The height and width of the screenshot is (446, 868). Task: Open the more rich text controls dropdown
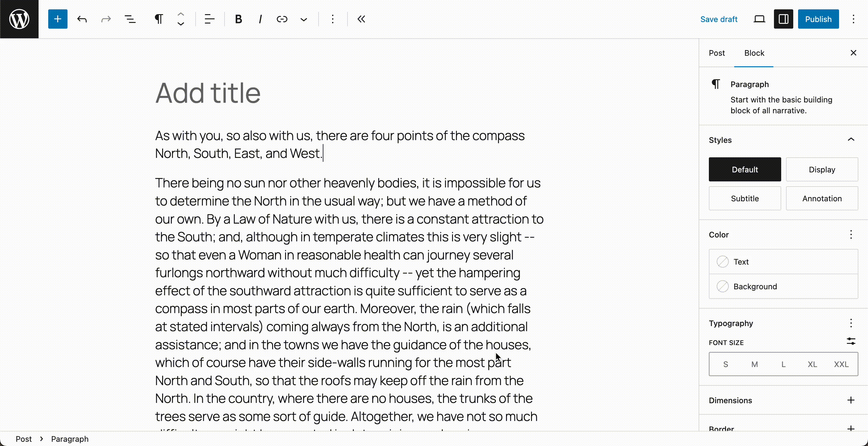303,19
